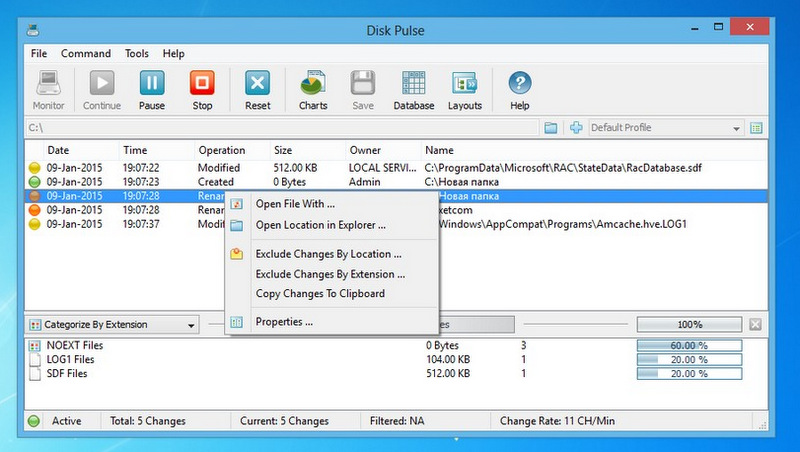
Task: Click yellow status icon of RacDatabase.sdf row
Action: (x=34, y=168)
